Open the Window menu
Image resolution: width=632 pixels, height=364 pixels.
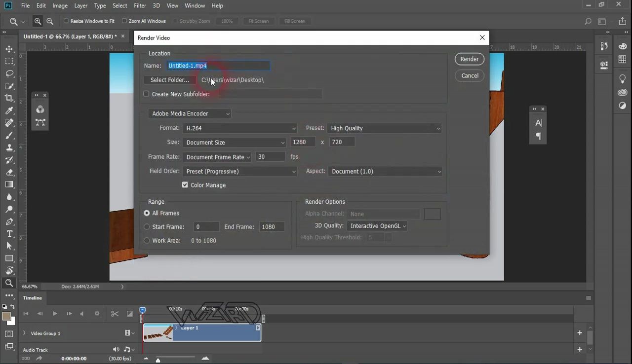tap(195, 5)
